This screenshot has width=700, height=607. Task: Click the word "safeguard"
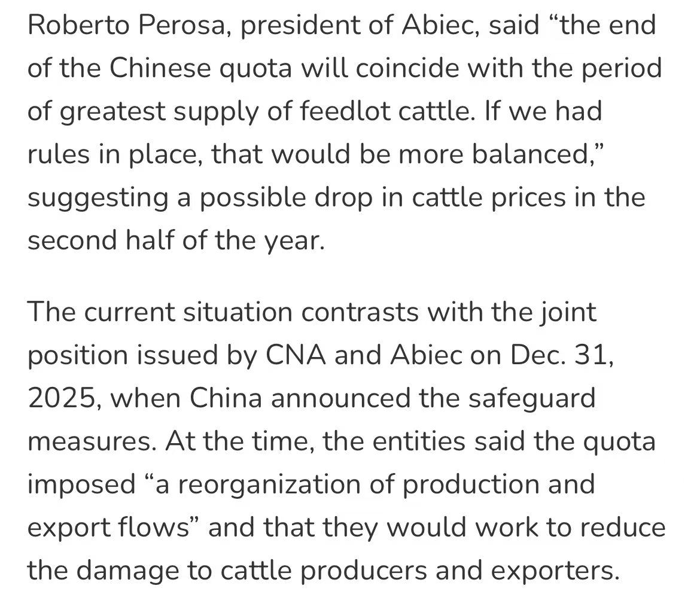coord(532,398)
